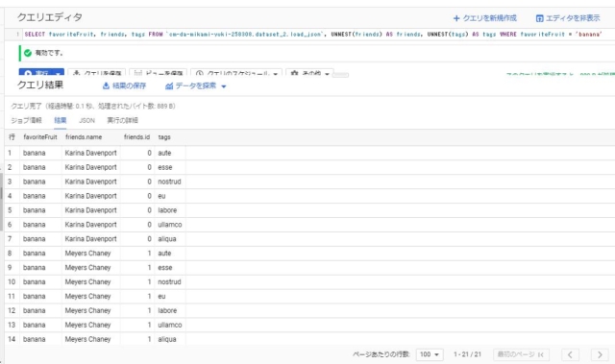Open the rows per page 100 dropdown
Image resolution: width=615 pixels, height=364 pixels.
430,354
